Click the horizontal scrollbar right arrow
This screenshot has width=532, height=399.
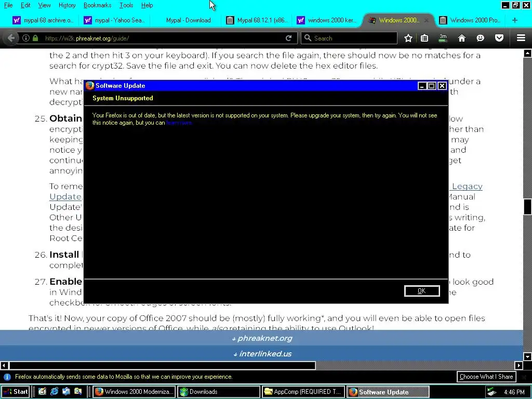(x=519, y=365)
